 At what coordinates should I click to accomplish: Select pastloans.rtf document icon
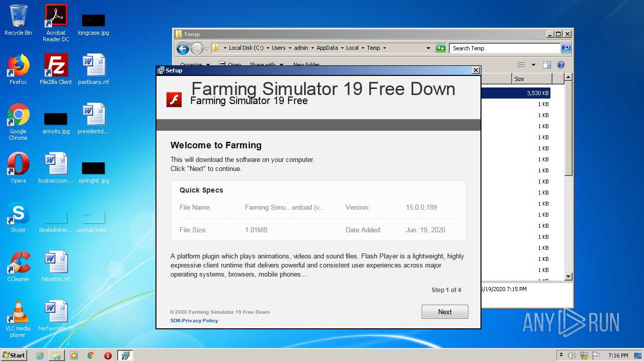click(94, 69)
